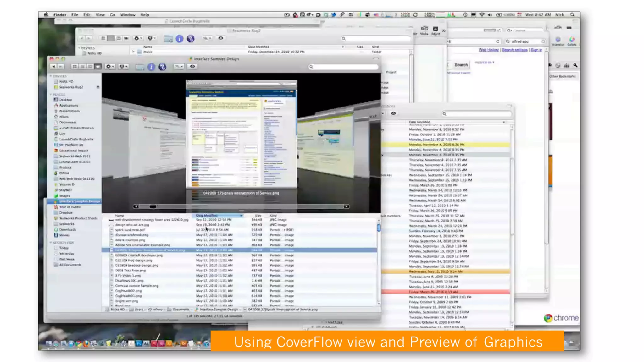
Task: Click the Web History link
Action: (x=489, y=50)
